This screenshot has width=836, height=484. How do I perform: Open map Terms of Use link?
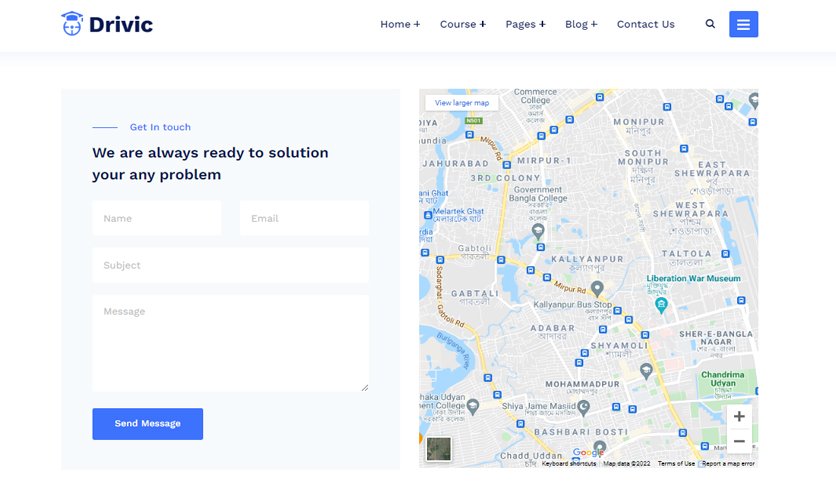[676, 464]
